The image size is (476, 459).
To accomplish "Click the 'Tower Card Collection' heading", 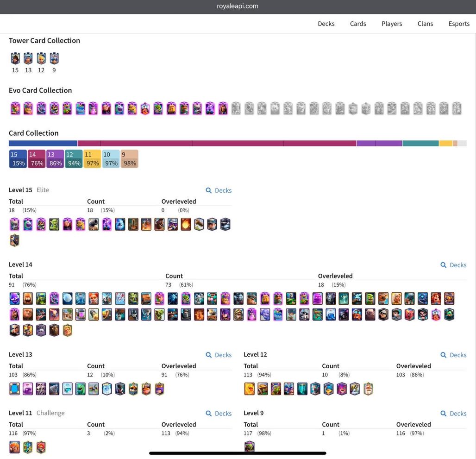I will pos(44,41).
